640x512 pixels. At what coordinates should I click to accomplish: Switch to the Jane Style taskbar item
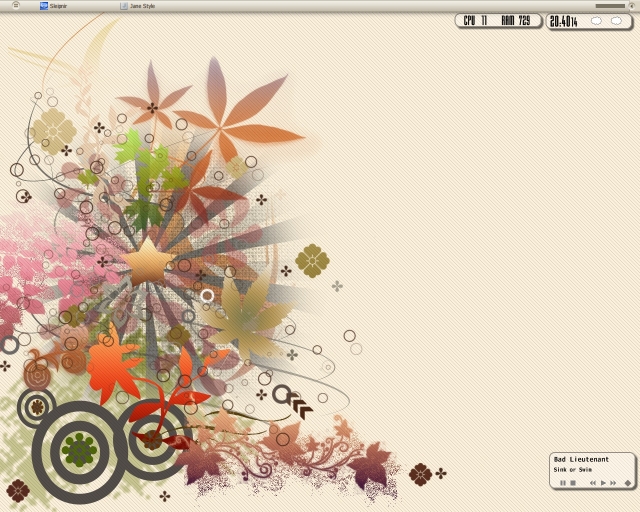click(x=138, y=6)
